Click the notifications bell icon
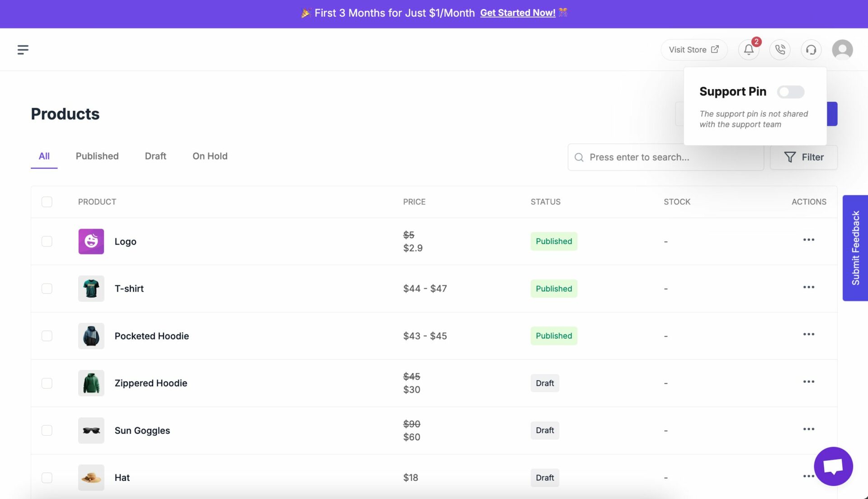This screenshot has height=499, width=868. (x=750, y=49)
